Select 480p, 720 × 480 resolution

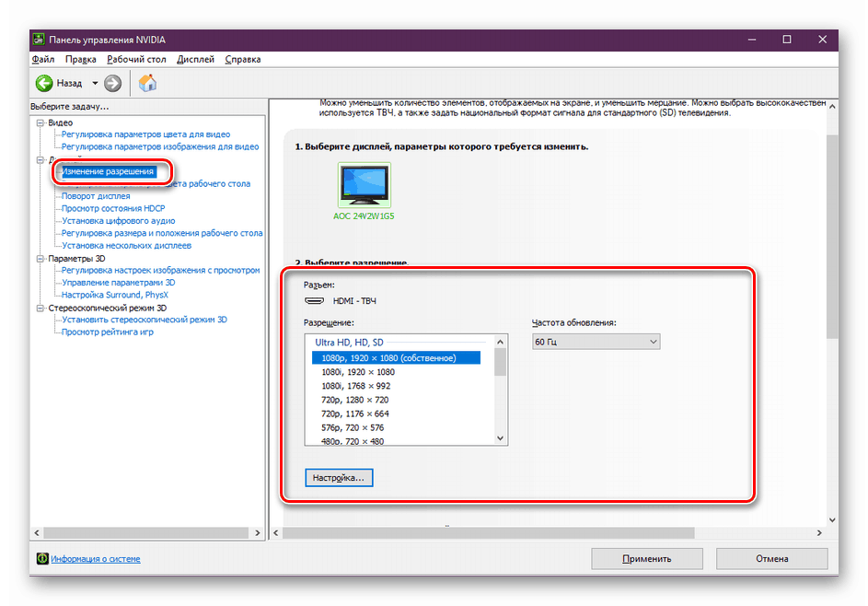pyautogui.click(x=353, y=441)
